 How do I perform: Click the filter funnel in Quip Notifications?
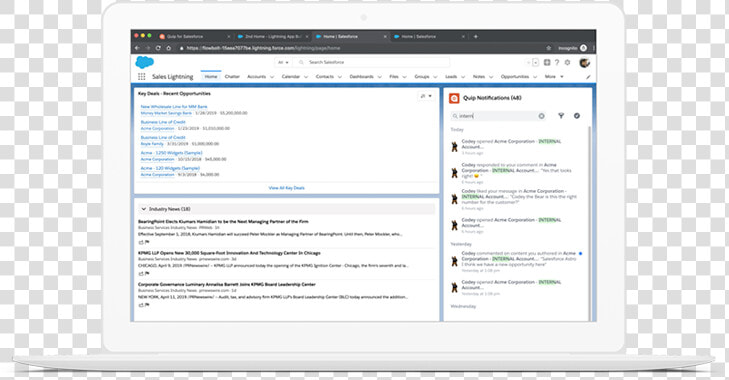[561, 116]
